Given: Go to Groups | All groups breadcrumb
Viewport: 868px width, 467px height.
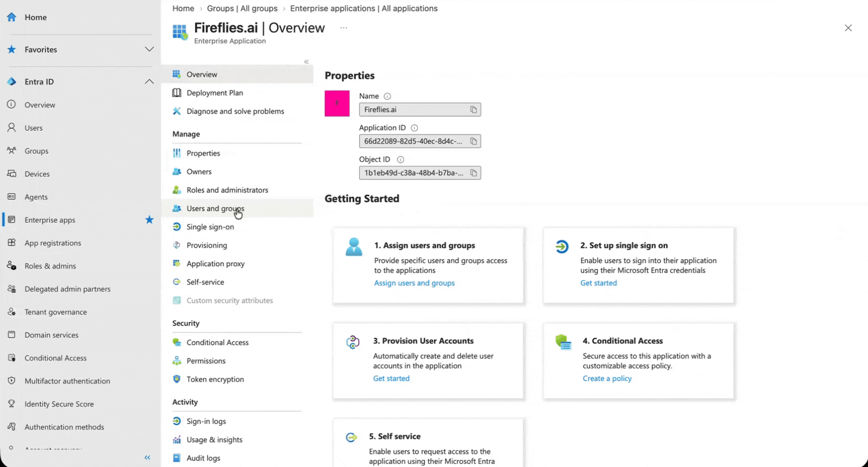Looking at the screenshot, I should click(242, 9).
